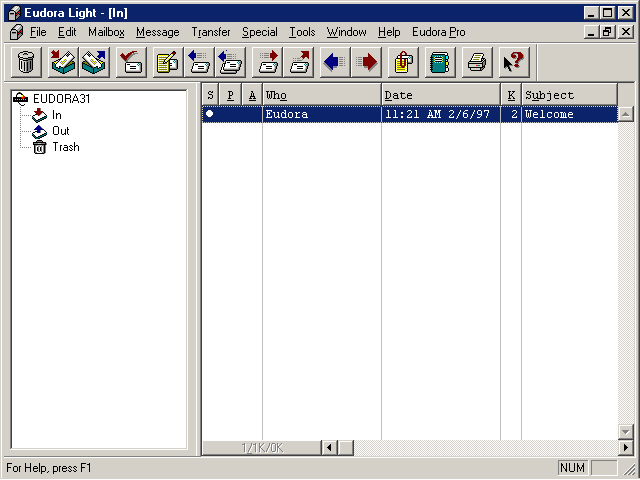Click the Print toolbar icon

(x=477, y=62)
